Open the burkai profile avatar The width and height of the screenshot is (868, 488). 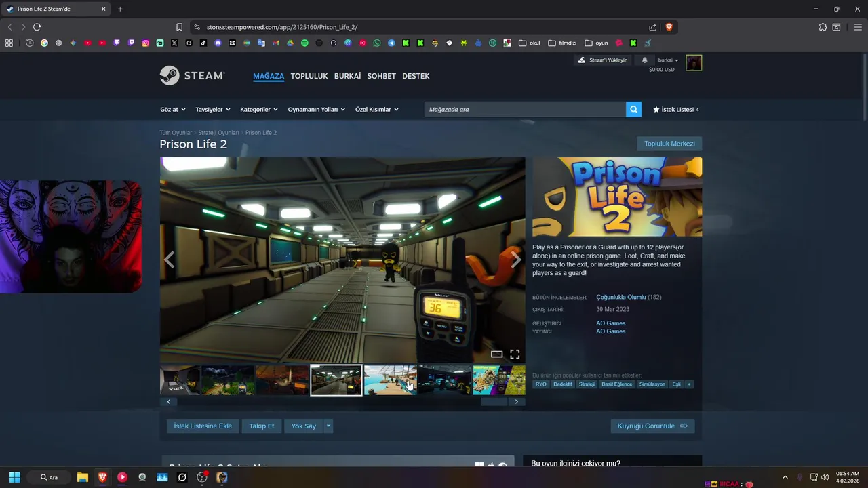[x=694, y=63]
